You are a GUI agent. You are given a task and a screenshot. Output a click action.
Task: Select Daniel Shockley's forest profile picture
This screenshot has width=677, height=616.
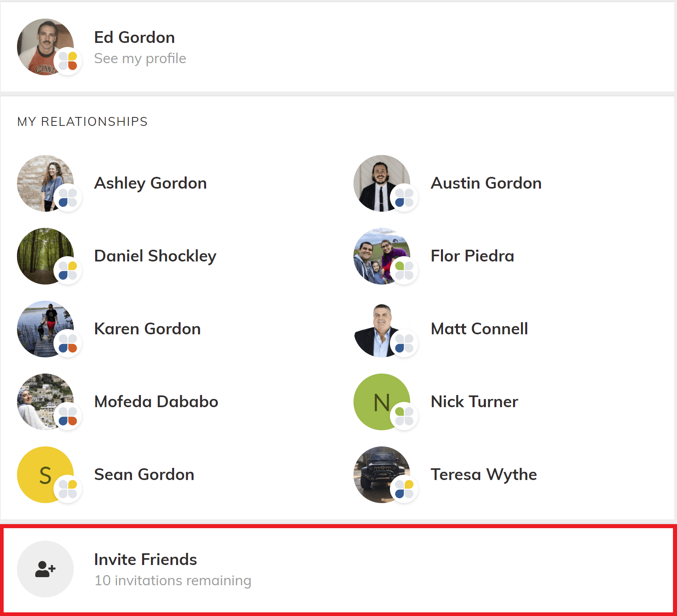click(40, 253)
